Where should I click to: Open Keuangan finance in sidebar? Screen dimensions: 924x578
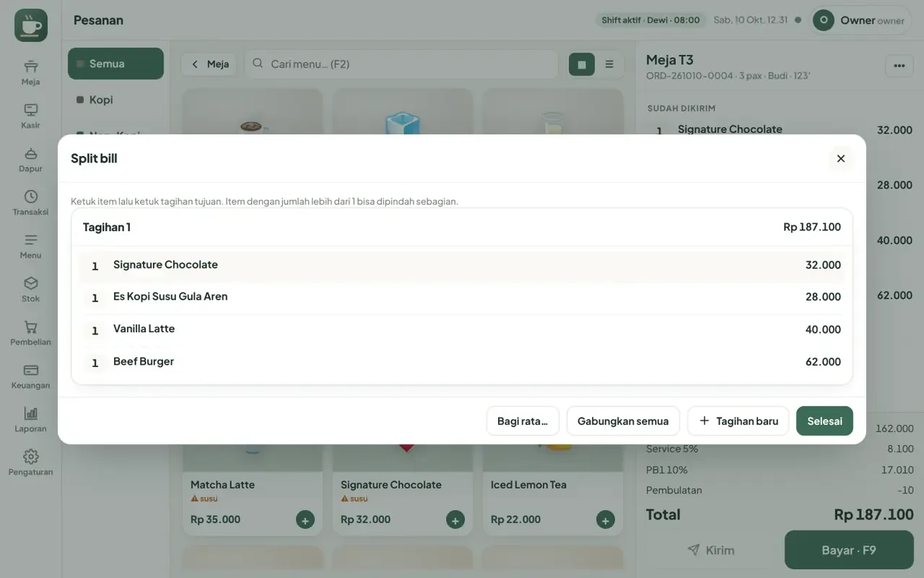(30, 376)
